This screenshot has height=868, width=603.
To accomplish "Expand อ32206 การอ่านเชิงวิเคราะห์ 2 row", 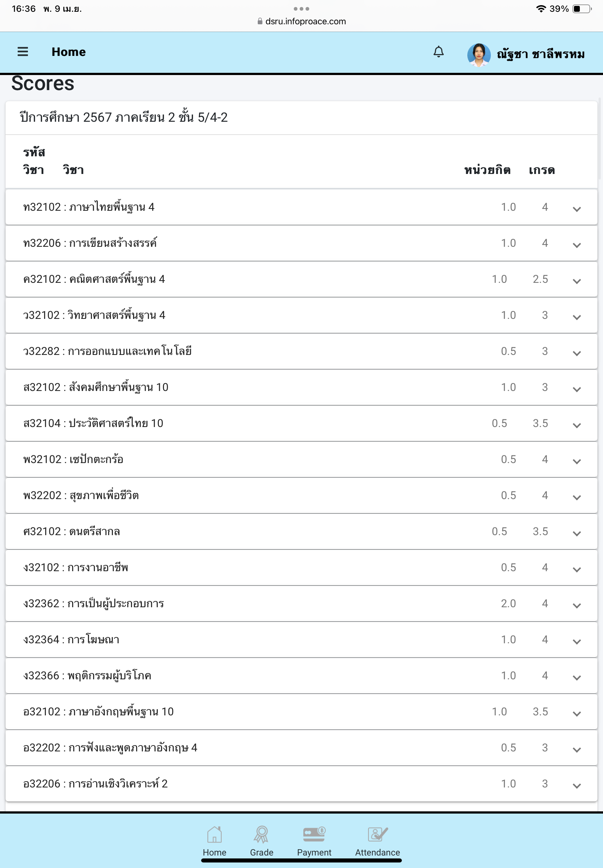I will click(x=577, y=786).
